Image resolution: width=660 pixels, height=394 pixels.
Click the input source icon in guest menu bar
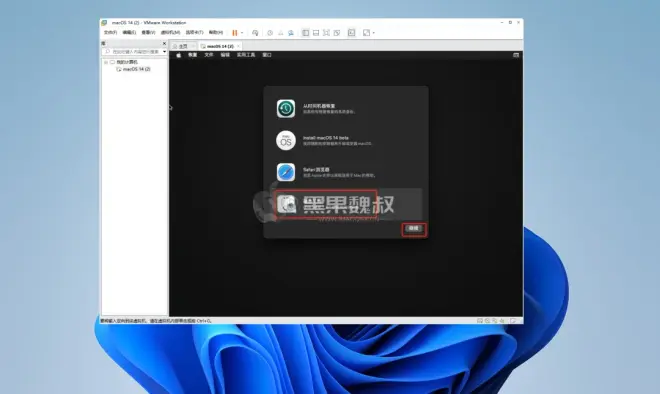pyautogui.click(x=516, y=55)
